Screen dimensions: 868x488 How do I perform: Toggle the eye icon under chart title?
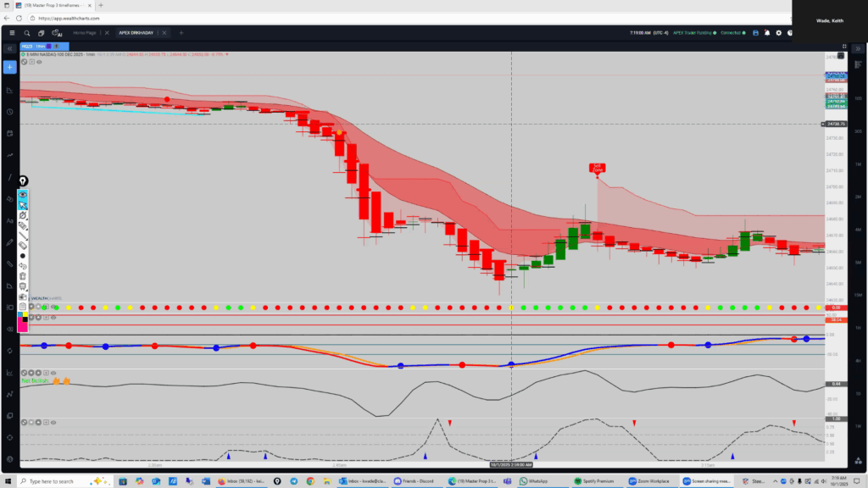39,62
